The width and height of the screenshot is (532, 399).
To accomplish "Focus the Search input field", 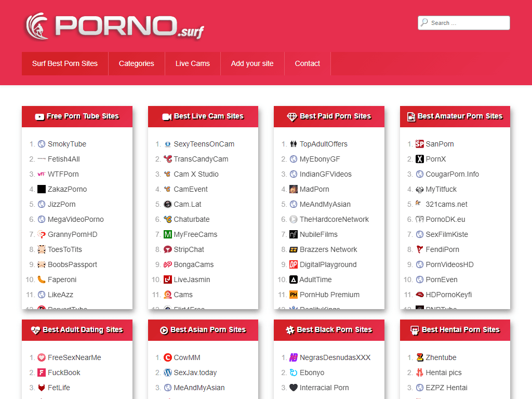I will pos(468,23).
